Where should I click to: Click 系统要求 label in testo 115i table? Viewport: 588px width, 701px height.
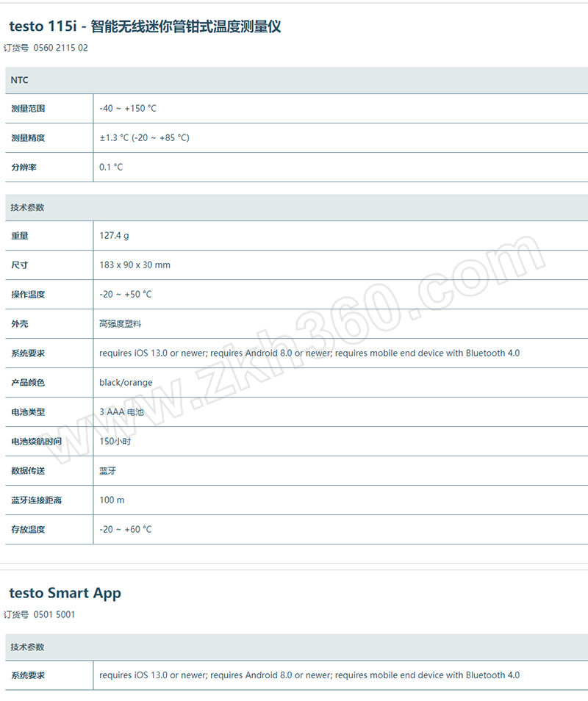[28, 353]
